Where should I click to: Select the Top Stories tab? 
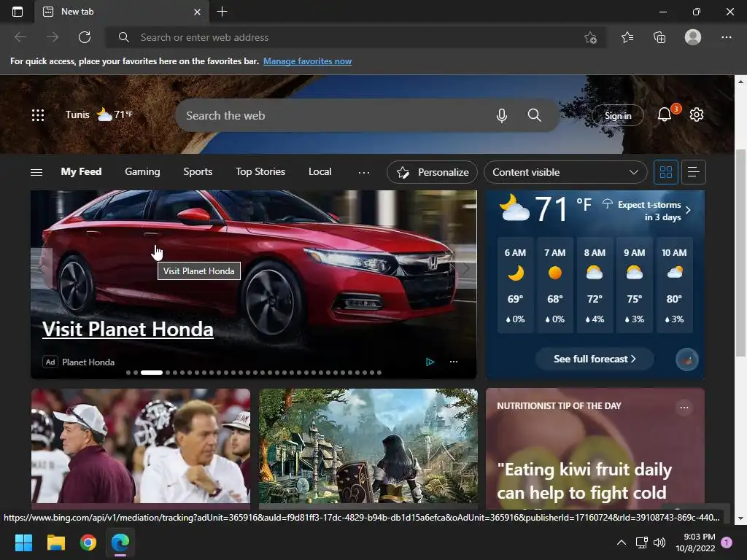[x=260, y=172]
